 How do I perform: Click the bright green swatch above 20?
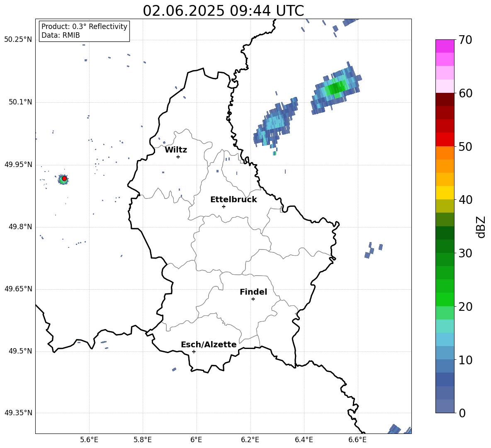pos(445,299)
